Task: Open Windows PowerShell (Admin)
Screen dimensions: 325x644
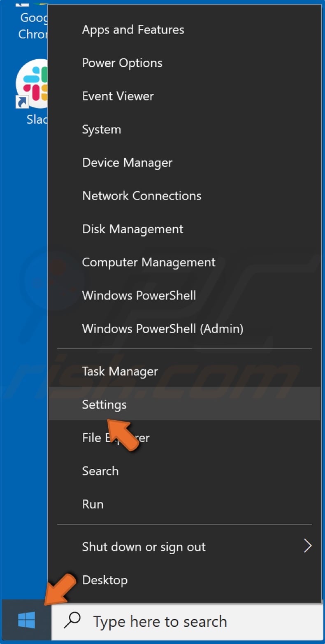Action: click(162, 328)
